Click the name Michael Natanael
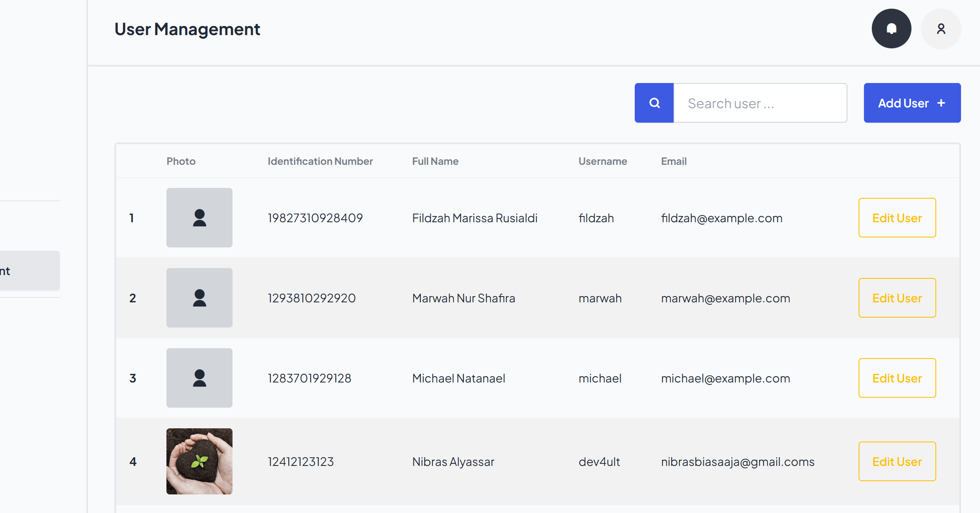Image resolution: width=980 pixels, height=513 pixels. coord(459,378)
